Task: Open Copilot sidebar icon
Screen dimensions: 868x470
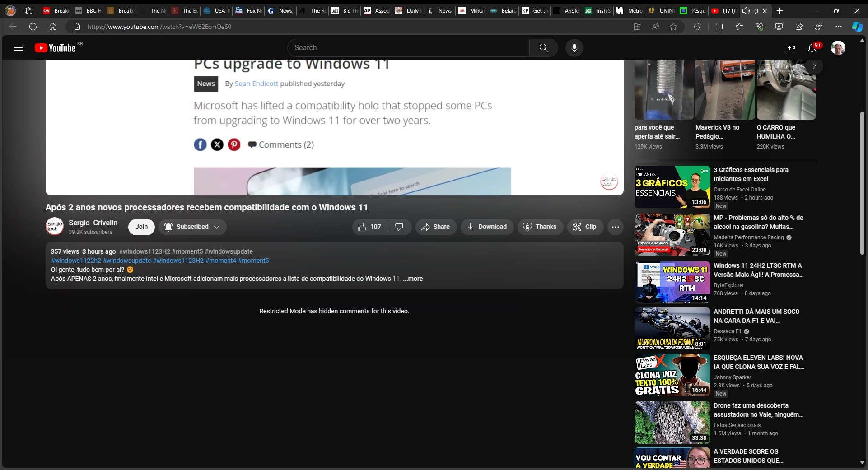Action: 857,27
